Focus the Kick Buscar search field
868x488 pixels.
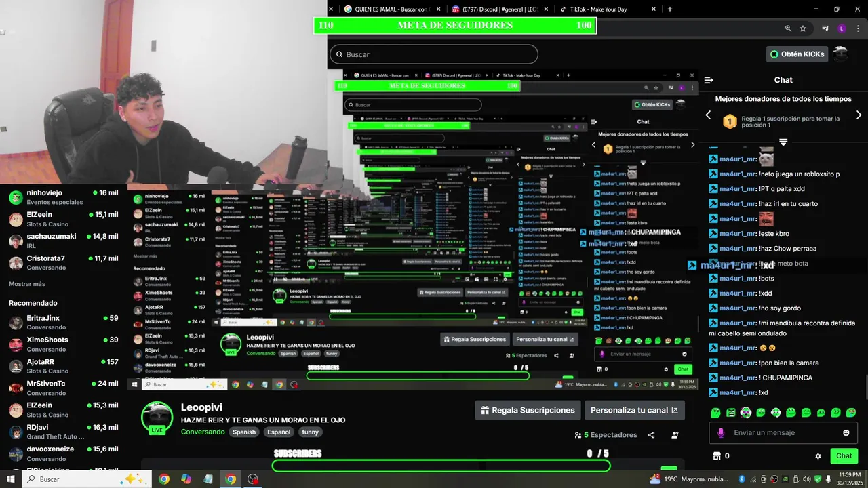pos(434,54)
